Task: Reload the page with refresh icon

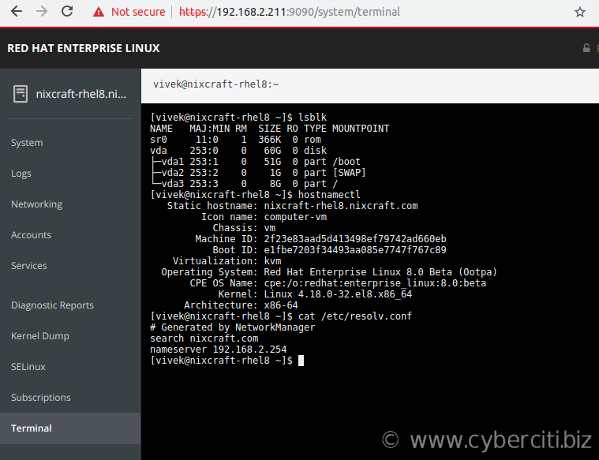Action: pos(67,11)
